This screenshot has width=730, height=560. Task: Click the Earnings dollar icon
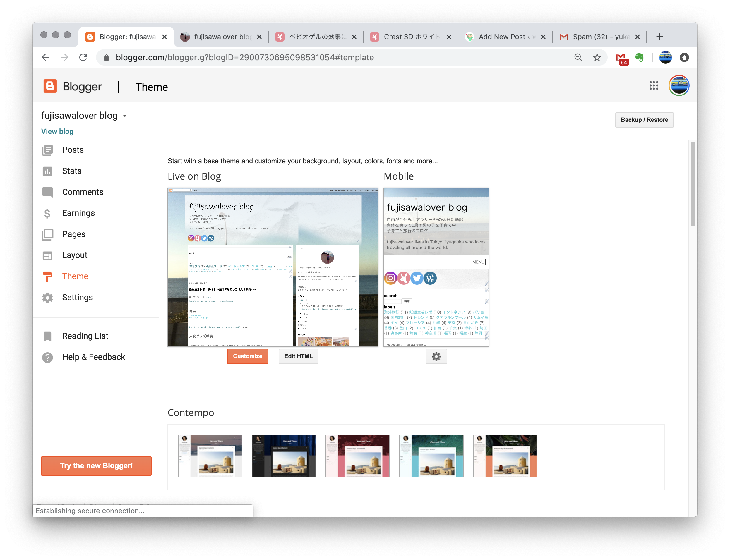(x=47, y=213)
